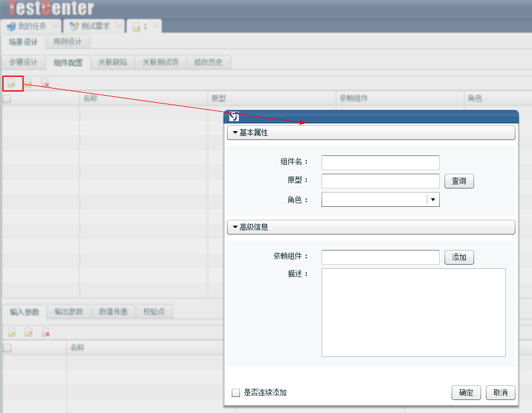Check the select-all box in component table header

pyautogui.click(x=7, y=99)
